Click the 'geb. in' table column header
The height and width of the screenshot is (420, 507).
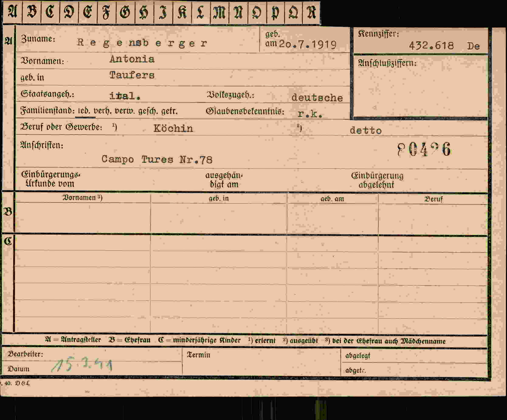coord(218,198)
